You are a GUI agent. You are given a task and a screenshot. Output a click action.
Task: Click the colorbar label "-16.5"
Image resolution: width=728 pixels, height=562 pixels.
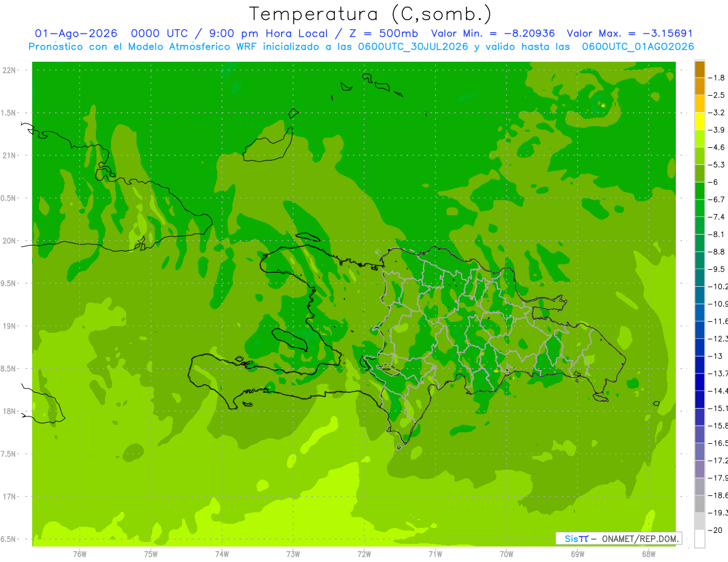click(x=718, y=443)
